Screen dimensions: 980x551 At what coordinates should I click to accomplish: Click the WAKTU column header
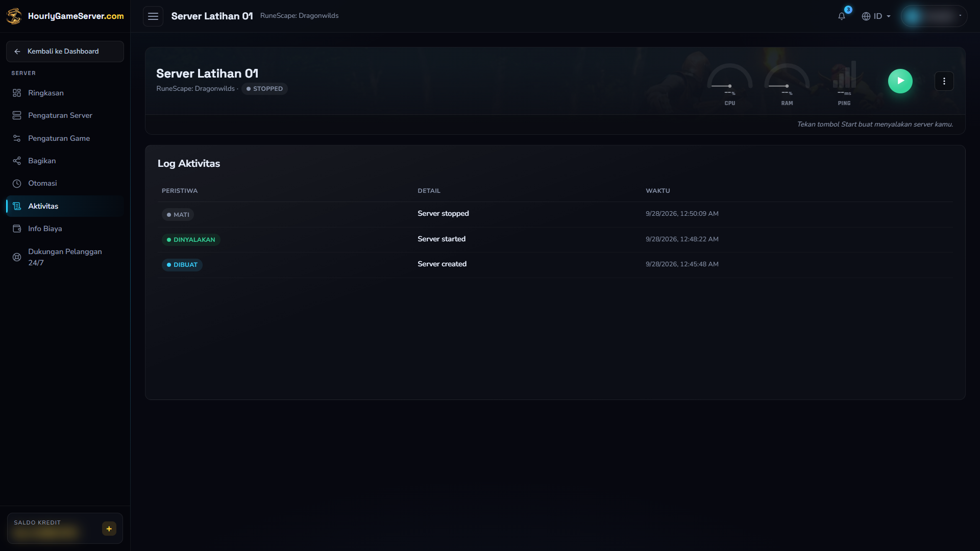point(658,191)
